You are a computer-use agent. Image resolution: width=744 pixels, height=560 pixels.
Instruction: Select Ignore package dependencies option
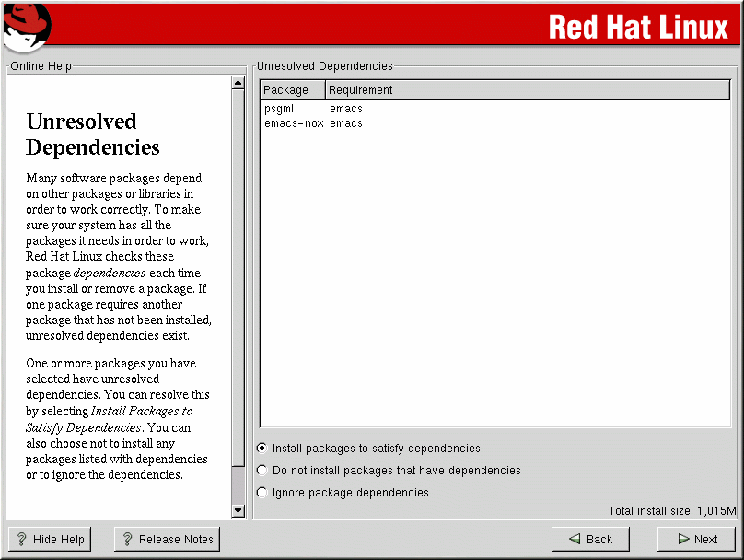262,493
